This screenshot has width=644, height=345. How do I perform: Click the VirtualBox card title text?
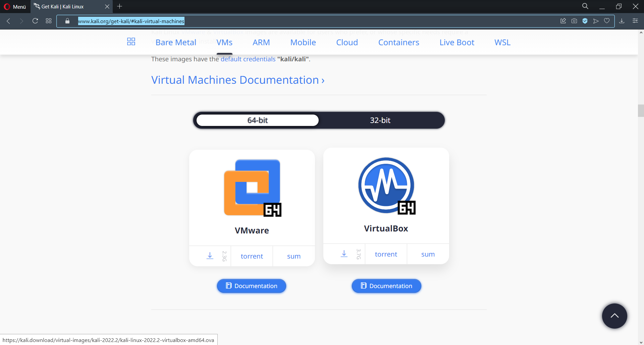pos(386,228)
